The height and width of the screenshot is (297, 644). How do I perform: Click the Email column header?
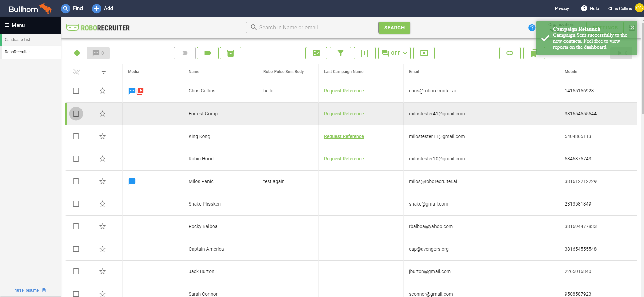tap(414, 72)
